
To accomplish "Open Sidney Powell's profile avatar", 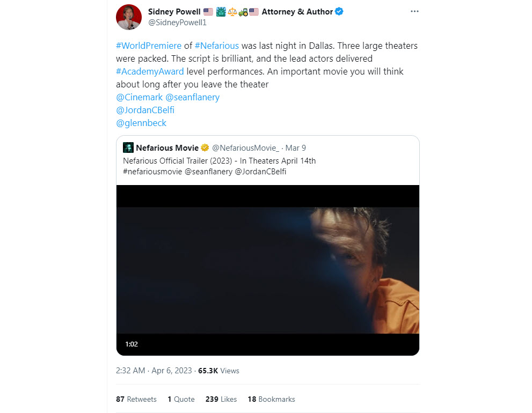I will [129, 17].
